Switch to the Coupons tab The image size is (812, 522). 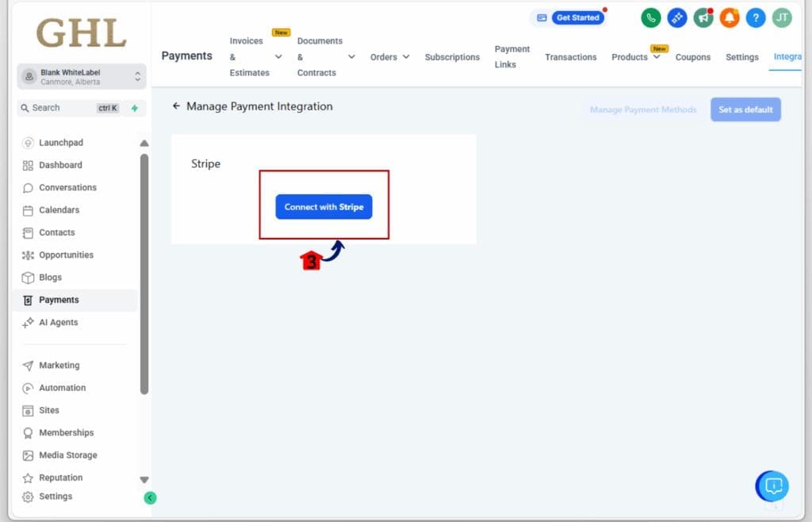[692, 57]
